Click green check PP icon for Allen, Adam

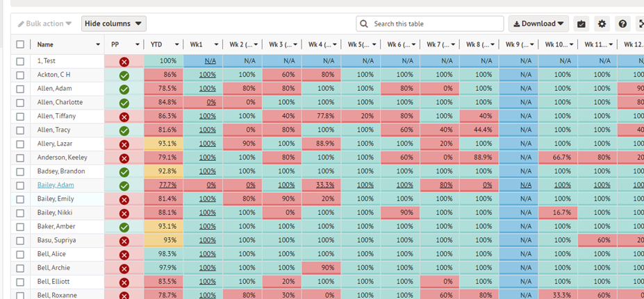coord(124,89)
